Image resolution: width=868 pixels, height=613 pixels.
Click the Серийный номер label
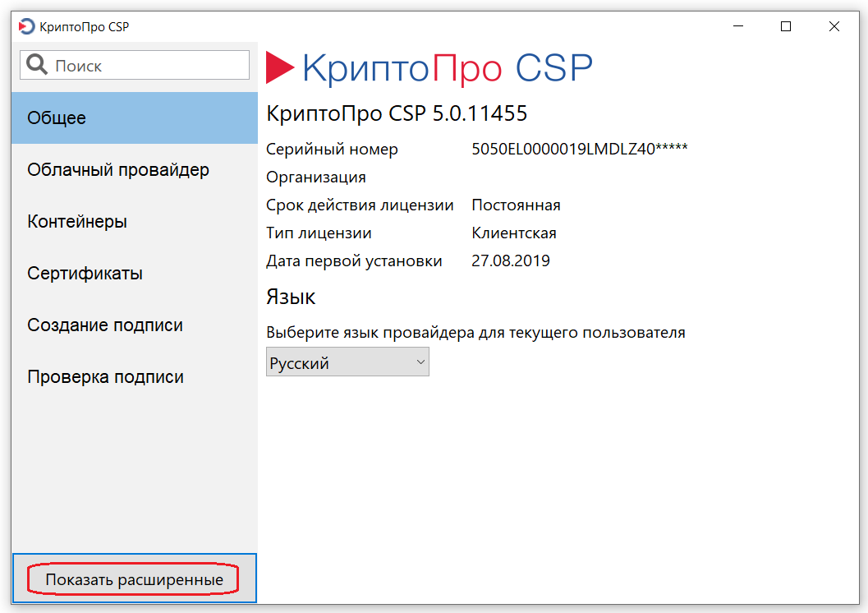[x=332, y=150]
